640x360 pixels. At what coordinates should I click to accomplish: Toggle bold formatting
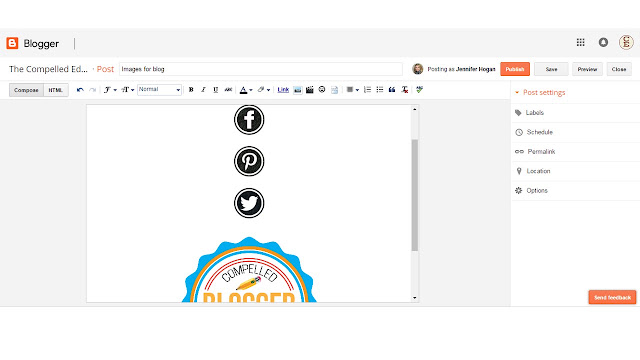click(191, 90)
